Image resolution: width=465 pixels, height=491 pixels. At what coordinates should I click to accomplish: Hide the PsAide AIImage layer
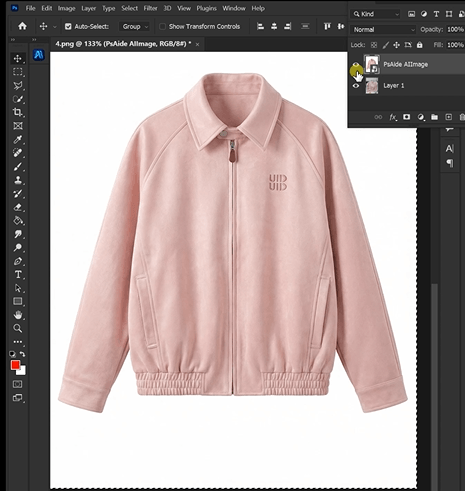pos(356,65)
